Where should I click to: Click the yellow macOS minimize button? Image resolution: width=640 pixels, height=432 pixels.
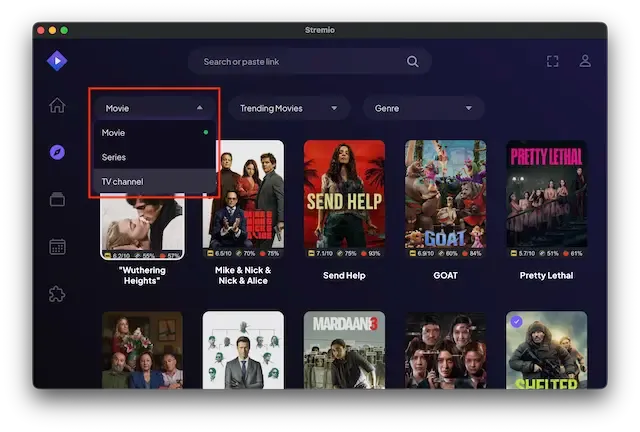[52, 30]
